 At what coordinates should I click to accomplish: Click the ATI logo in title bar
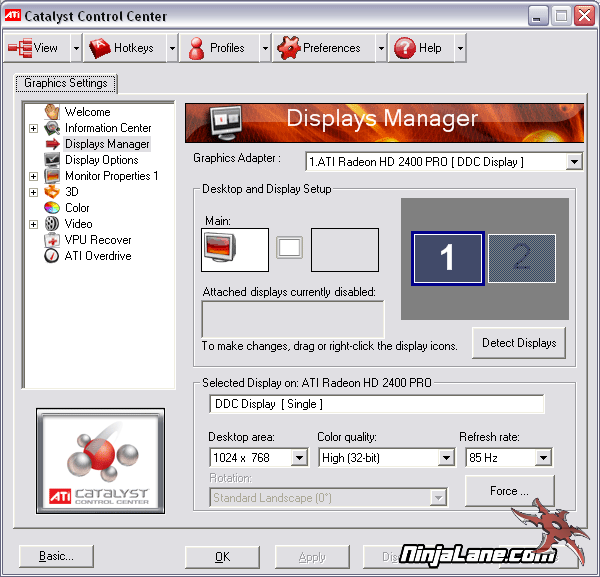coord(13,15)
